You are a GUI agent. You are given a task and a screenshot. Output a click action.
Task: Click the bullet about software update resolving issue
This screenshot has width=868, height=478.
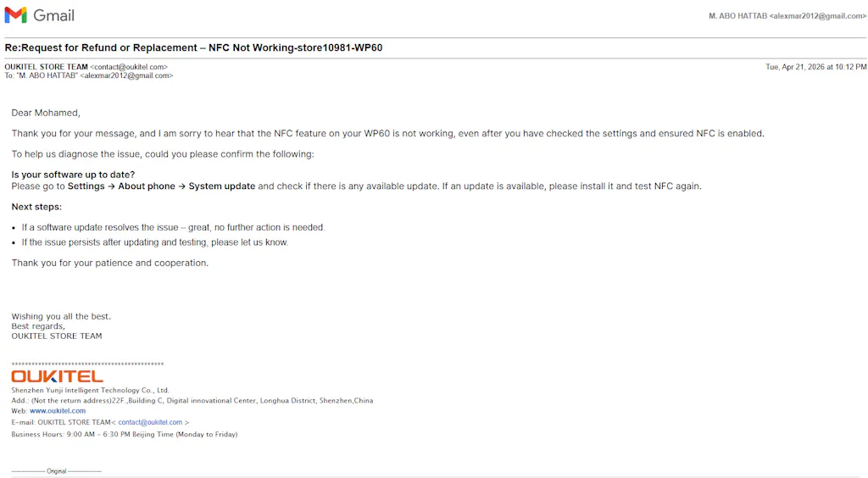173,227
